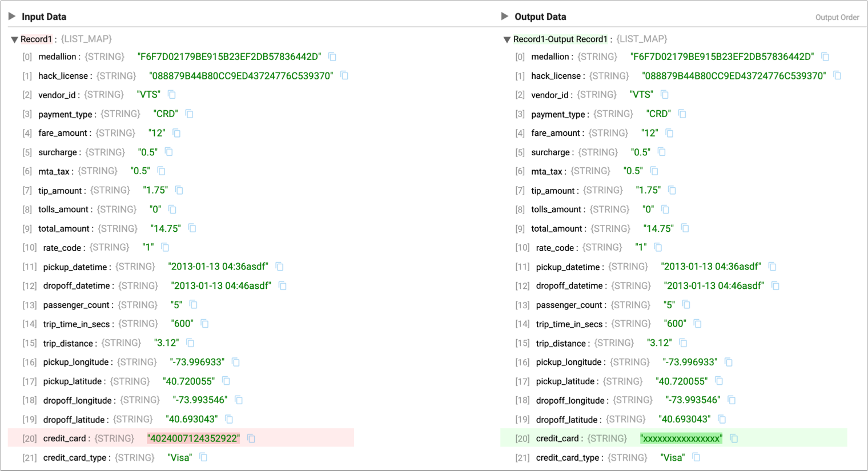The height and width of the screenshot is (471, 868).
Task: Copy the output total_amount value
Action: pyautogui.click(x=685, y=228)
